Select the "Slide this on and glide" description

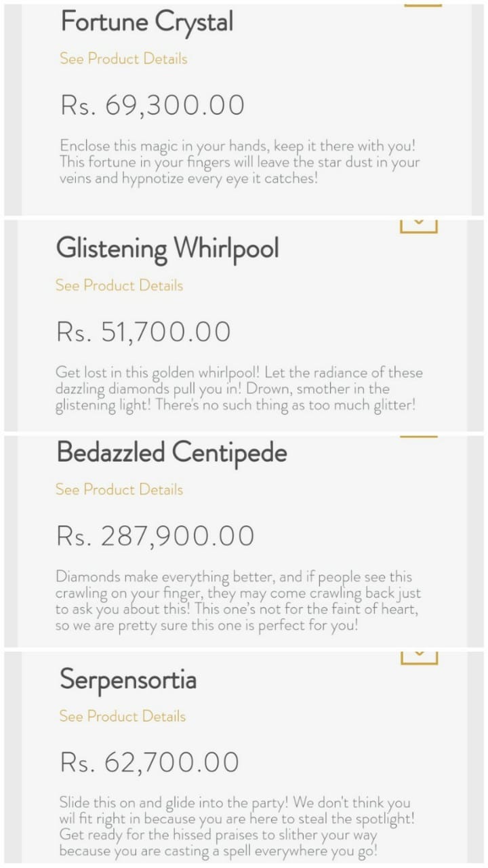coord(237,827)
